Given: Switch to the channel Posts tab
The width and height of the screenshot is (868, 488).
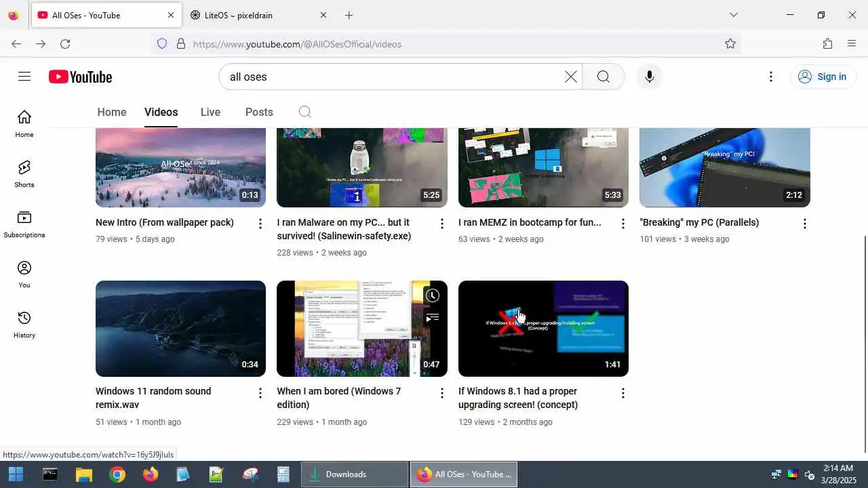Looking at the screenshot, I should (259, 112).
